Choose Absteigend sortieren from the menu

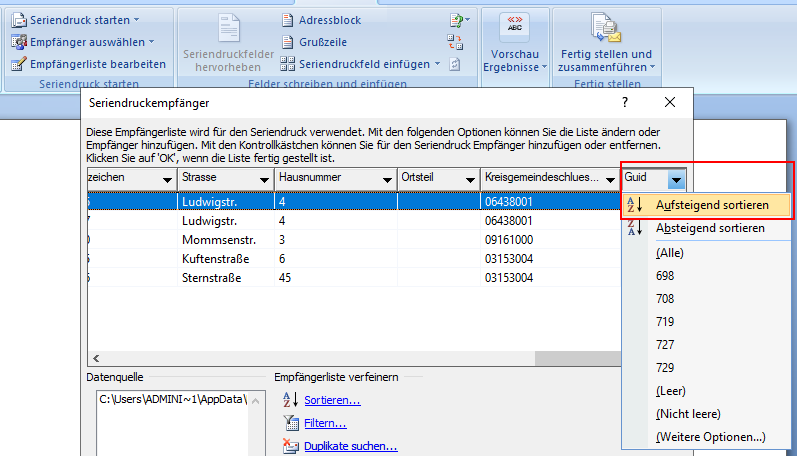(710, 229)
